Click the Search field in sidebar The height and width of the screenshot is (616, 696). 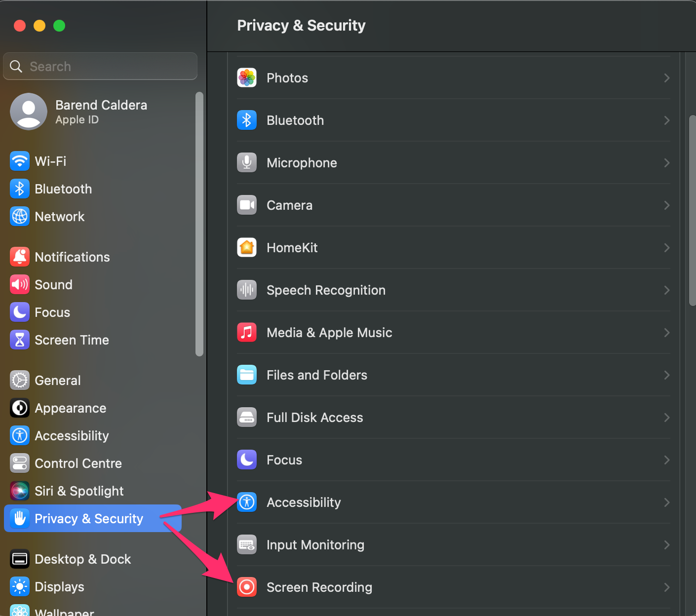click(x=100, y=66)
